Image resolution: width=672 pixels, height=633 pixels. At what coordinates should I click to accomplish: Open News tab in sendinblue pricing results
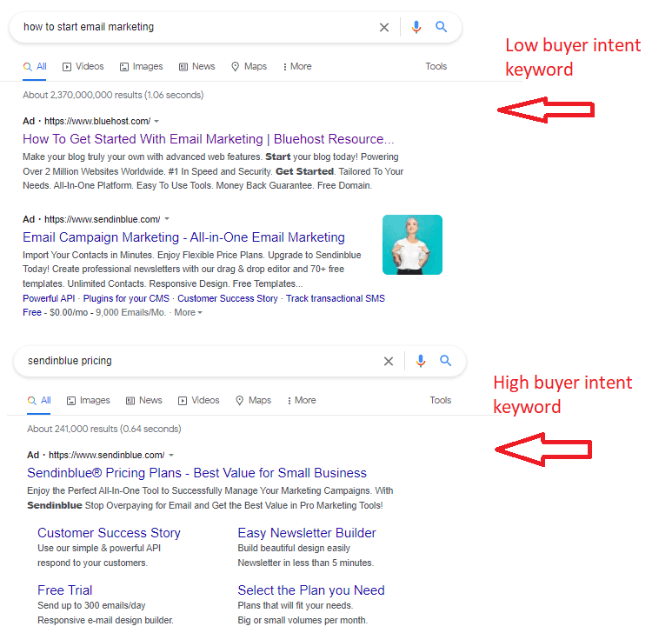(x=144, y=400)
